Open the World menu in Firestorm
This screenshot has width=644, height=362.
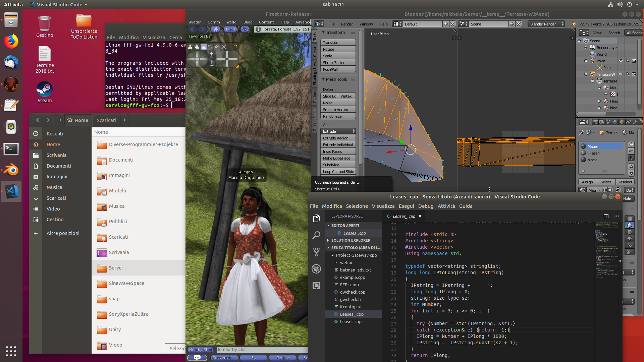[x=231, y=22]
